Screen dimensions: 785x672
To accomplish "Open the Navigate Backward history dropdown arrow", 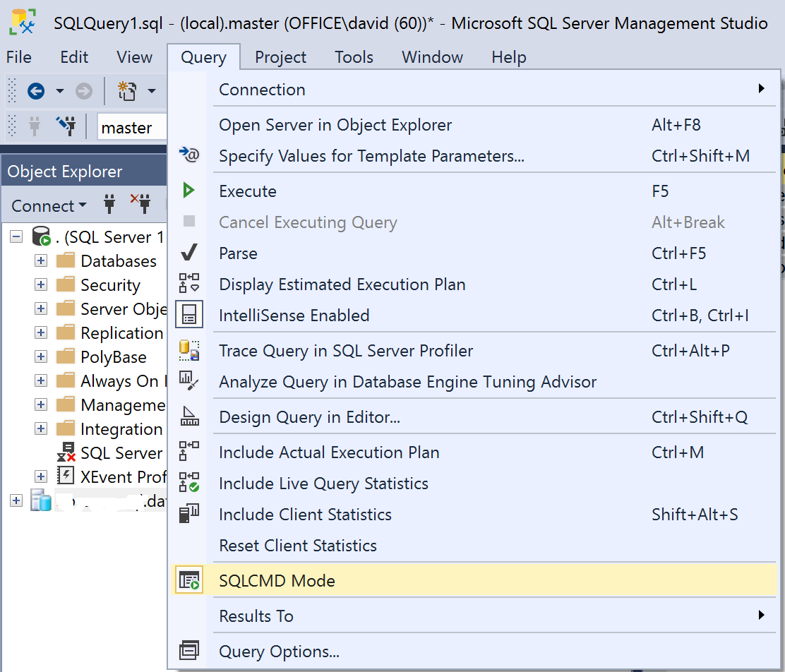I will [x=59, y=91].
